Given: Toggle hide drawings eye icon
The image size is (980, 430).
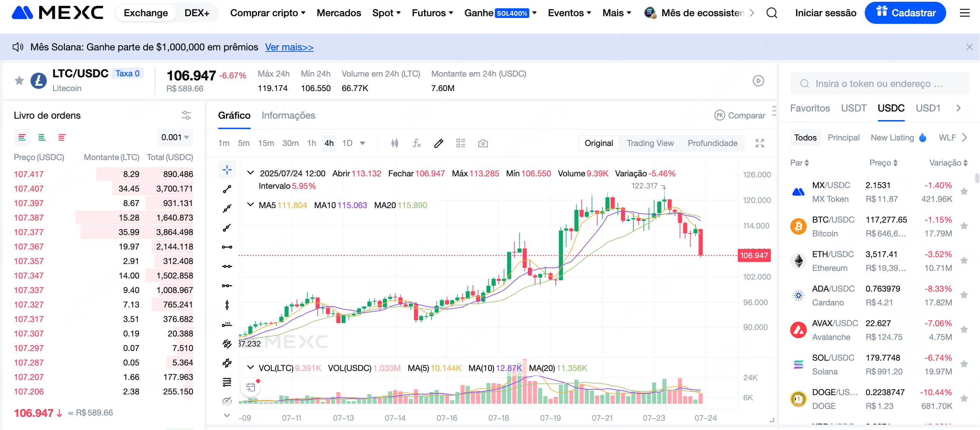Looking at the screenshot, I should (x=227, y=402).
